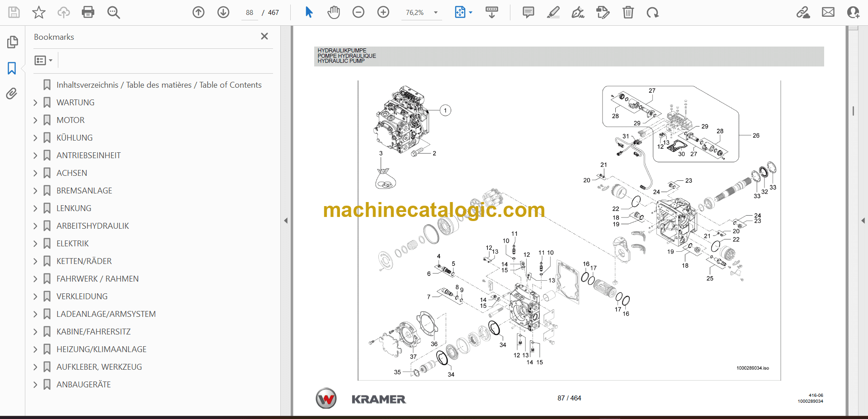Image resolution: width=868 pixels, height=419 pixels.
Task: Open the zoom level dropdown
Action: (436, 13)
